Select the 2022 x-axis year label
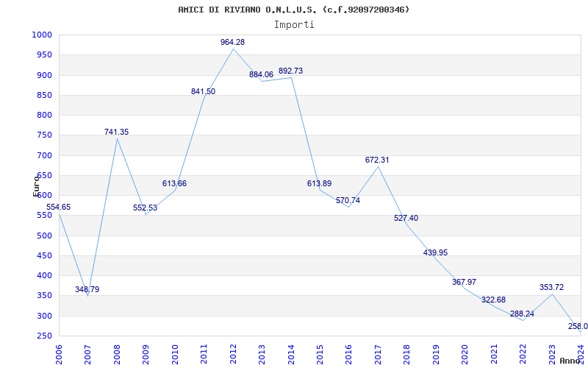The height and width of the screenshot is (368, 588). (523, 354)
